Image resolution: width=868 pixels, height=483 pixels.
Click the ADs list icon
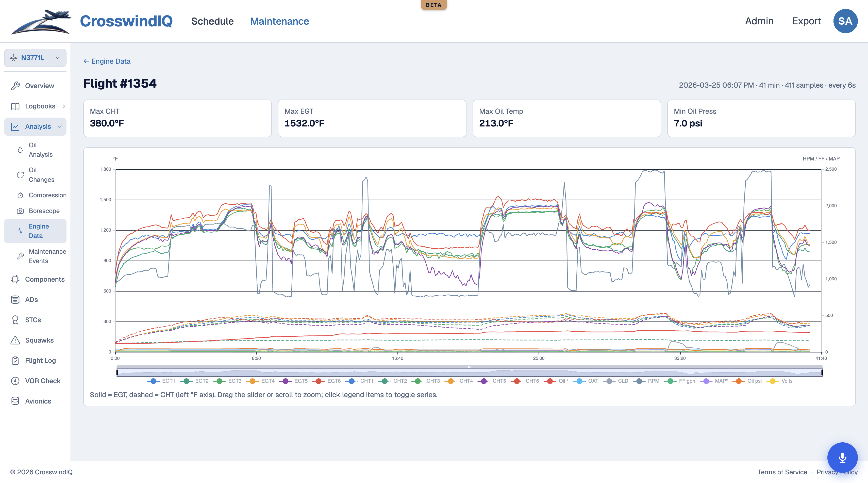15,299
